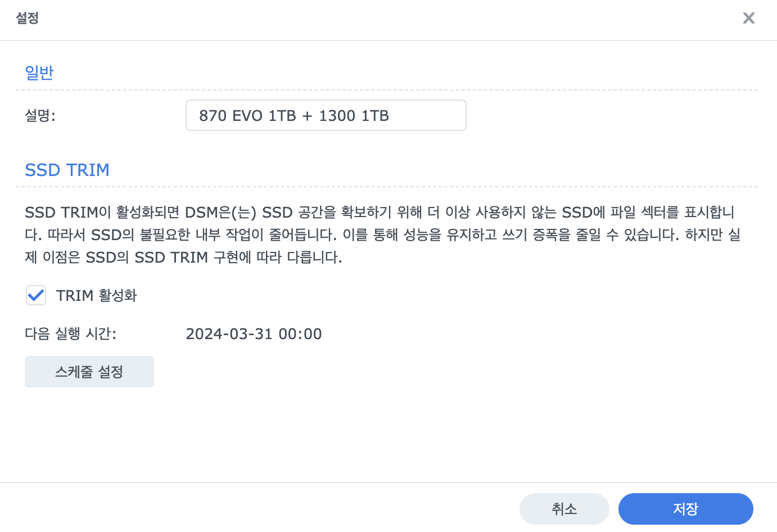777x532 pixels.
Task: Click the blue checkmark in TRIM box
Action: (x=36, y=295)
